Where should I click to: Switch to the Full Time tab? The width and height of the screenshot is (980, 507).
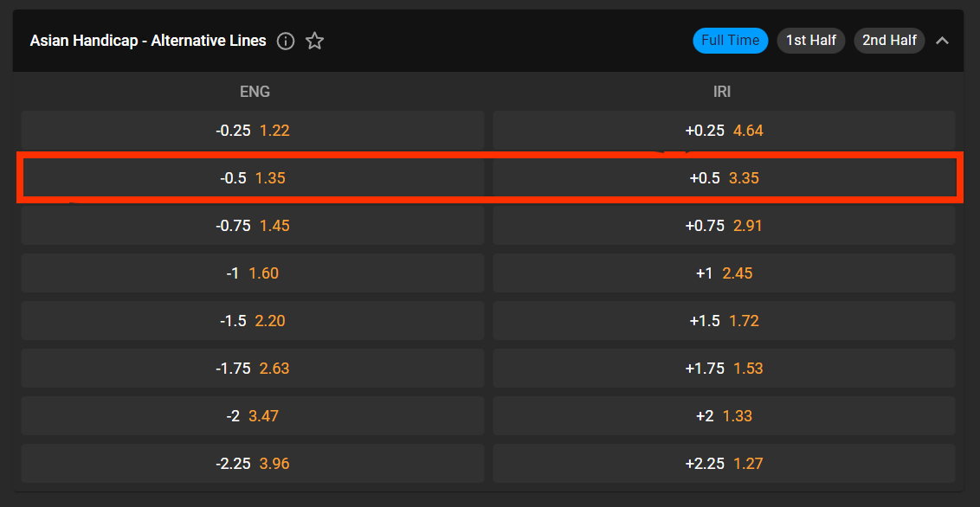click(x=730, y=41)
